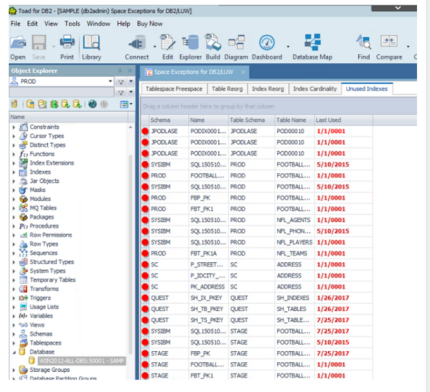The height and width of the screenshot is (392, 430).
Task: Expand the Functions tree node
Action: [14, 154]
